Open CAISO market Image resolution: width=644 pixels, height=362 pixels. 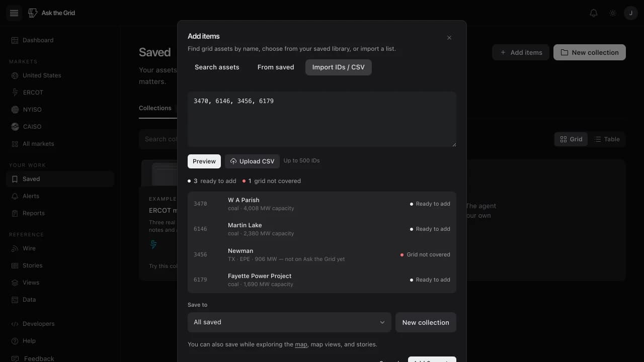[60, 127]
